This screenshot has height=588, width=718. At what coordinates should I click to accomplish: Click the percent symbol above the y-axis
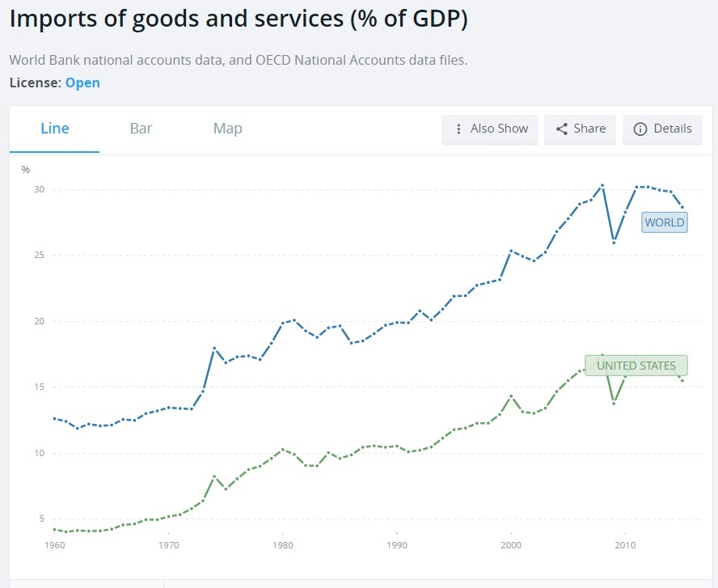(24, 169)
